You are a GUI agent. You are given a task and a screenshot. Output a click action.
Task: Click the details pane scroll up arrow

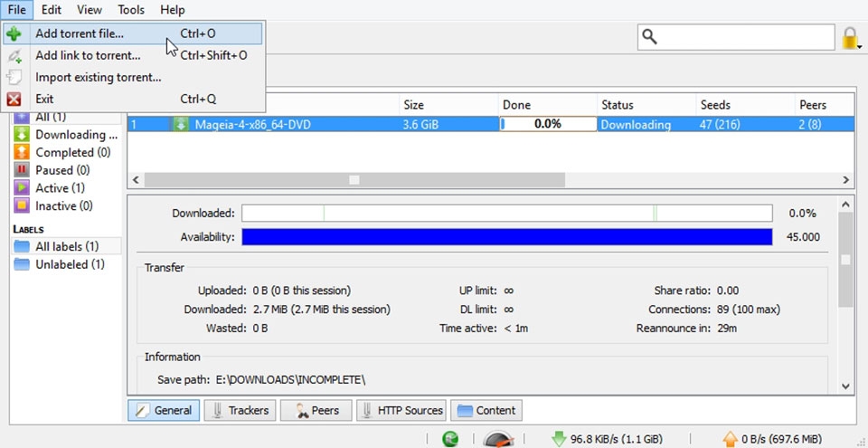[x=845, y=205]
